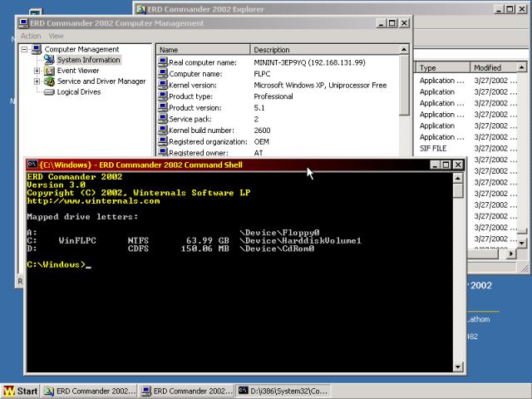Click the OEM registered organization value
532x399 pixels.
(x=261, y=141)
